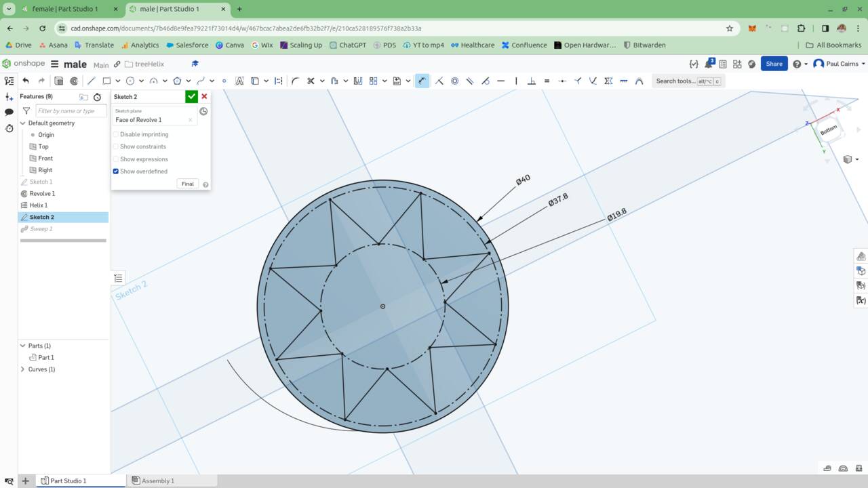
Task: Switch to female Part Studio browser tab
Action: [65, 9]
